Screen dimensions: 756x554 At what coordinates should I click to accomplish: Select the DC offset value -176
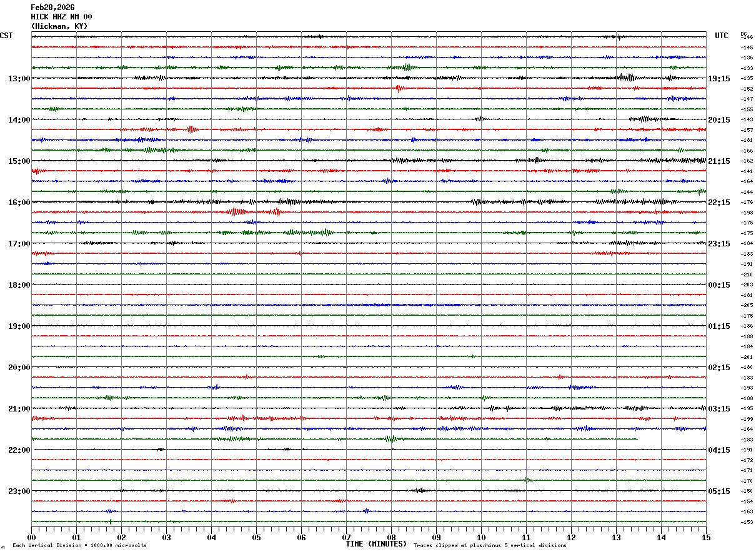point(747,203)
